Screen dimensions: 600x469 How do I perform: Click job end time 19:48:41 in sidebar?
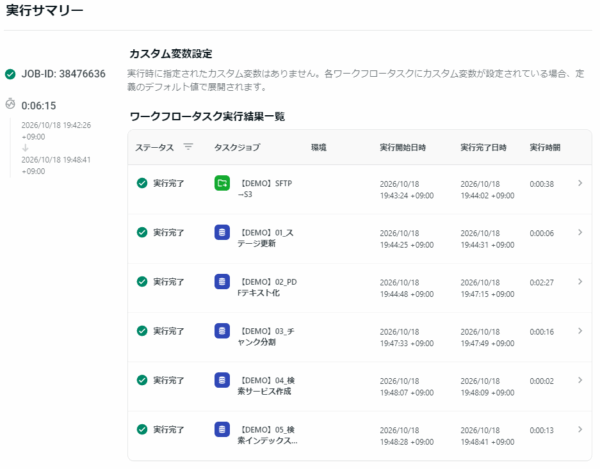tap(56, 165)
